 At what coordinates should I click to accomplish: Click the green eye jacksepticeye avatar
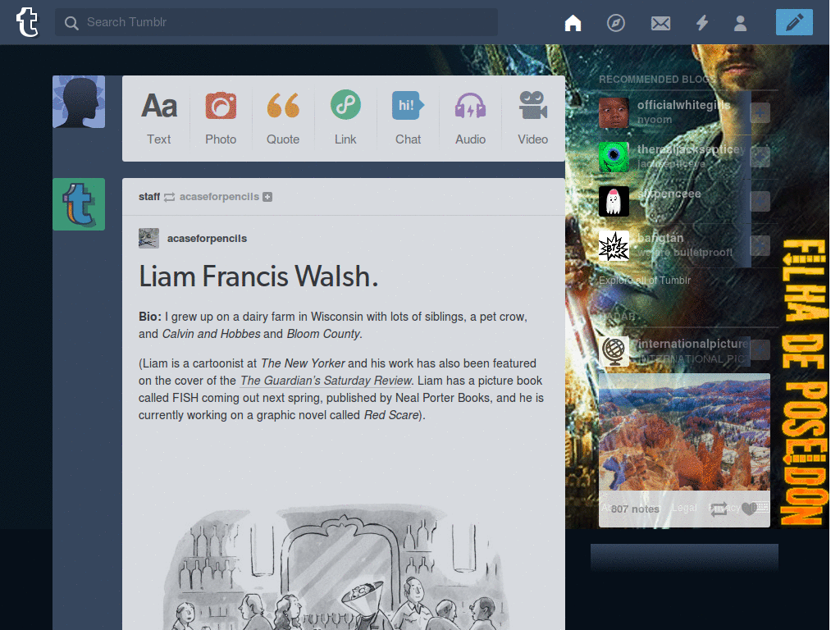pyautogui.click(x=614, y=157)
